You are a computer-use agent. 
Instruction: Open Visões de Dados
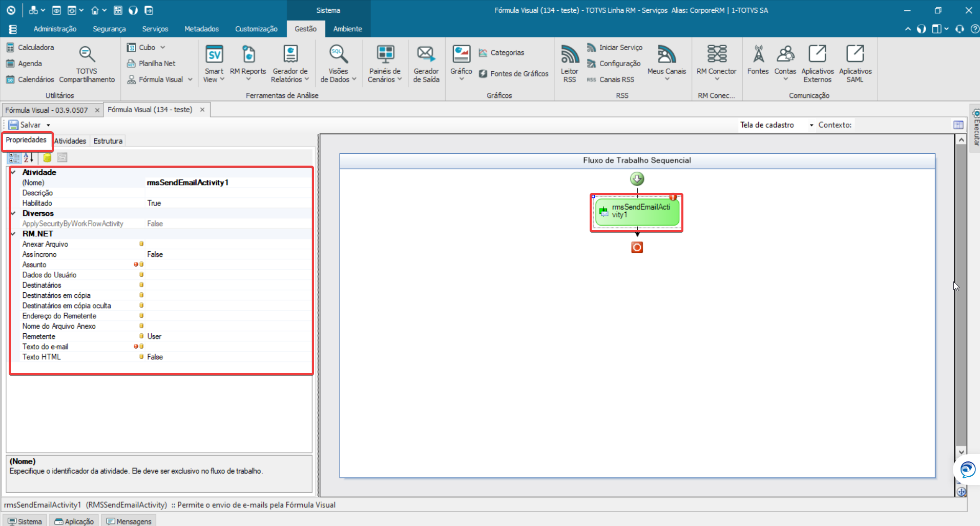tap(338, 64)
